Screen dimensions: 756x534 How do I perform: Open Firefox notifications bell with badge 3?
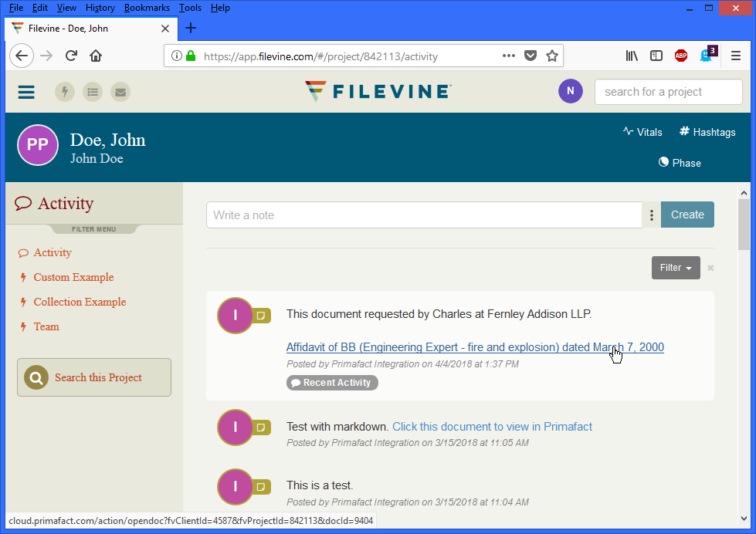coord(706,56)
